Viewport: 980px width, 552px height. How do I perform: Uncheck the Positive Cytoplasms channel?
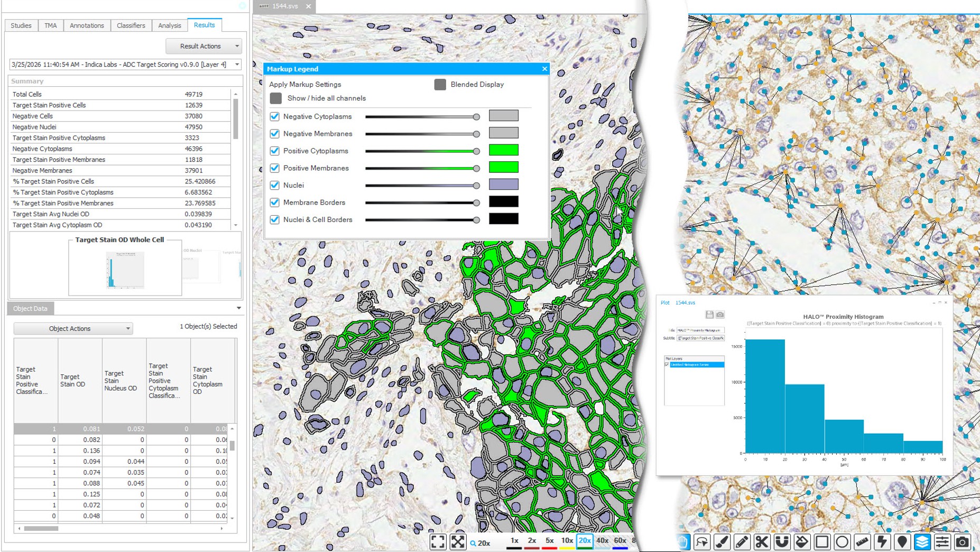click(x=274, y=151)
